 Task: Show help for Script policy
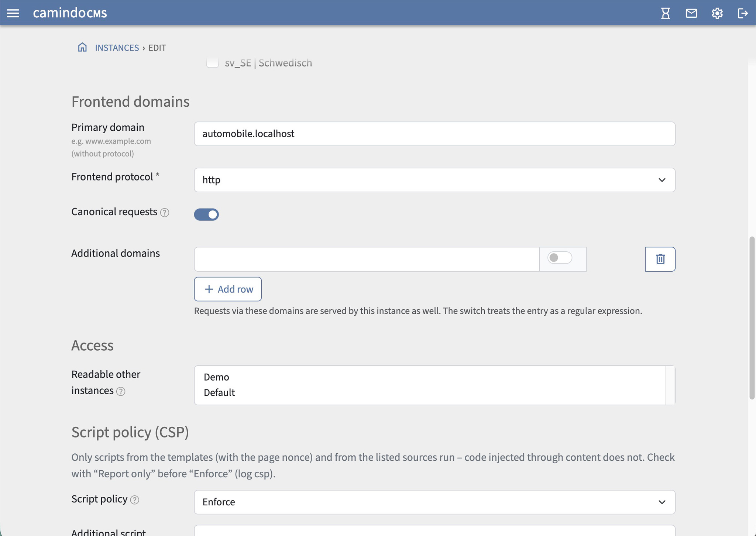pos(135,500)
